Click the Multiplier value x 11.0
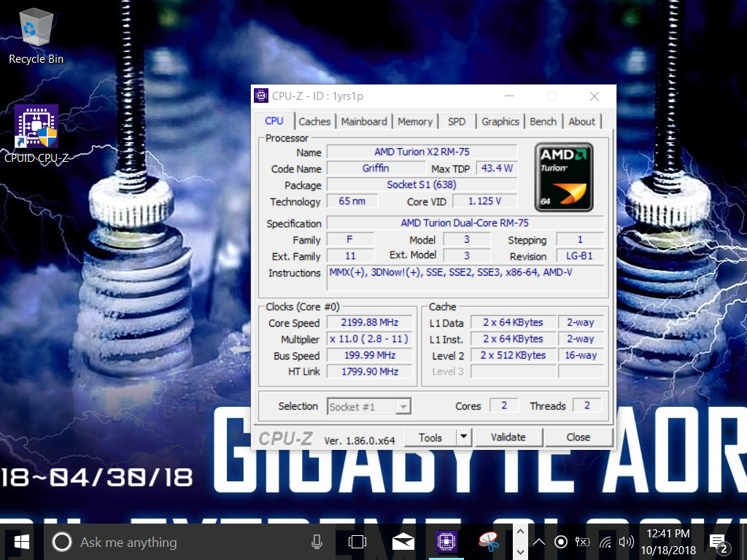This screenshot has height=560, width=747. 369,339
